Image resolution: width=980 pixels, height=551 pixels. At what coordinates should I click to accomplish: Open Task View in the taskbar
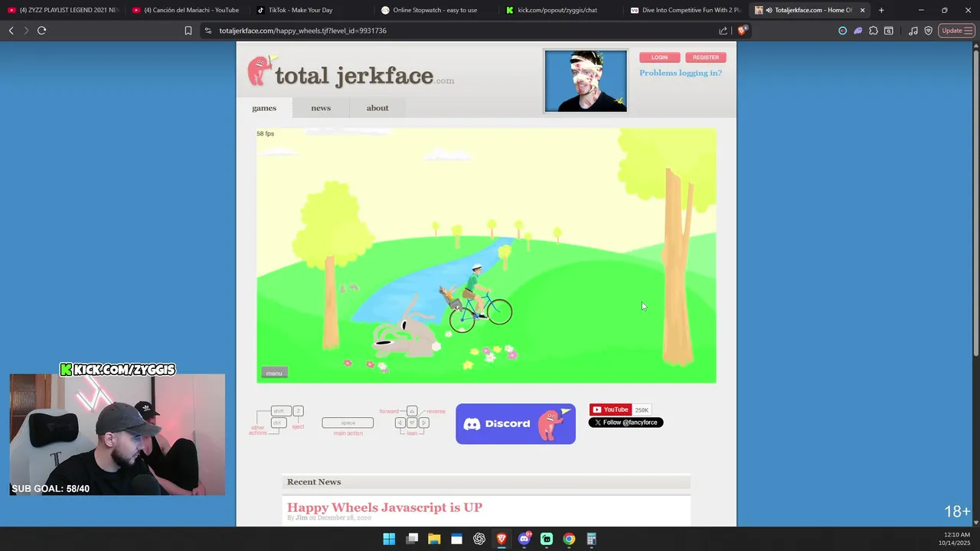412,539
